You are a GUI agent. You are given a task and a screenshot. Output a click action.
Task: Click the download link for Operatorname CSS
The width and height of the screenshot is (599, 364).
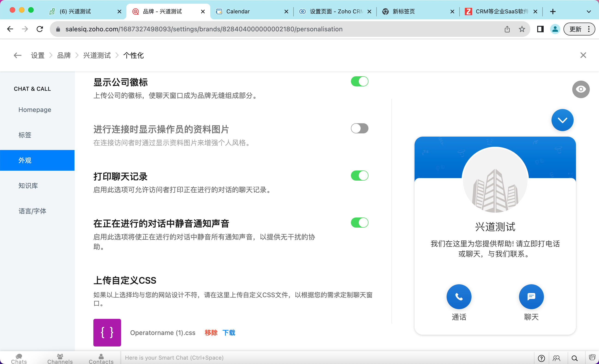[228, 332]
